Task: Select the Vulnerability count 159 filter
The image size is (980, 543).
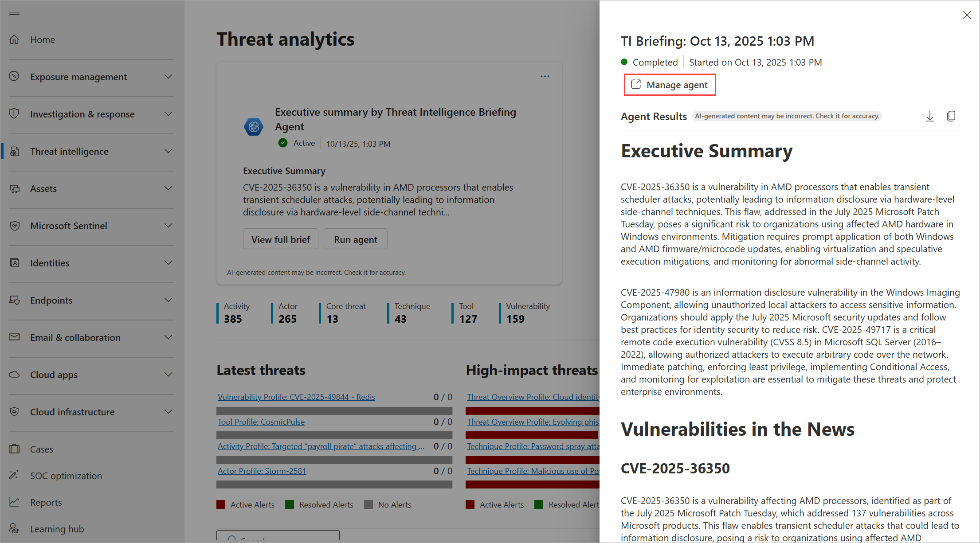Action: click(515, 319)
